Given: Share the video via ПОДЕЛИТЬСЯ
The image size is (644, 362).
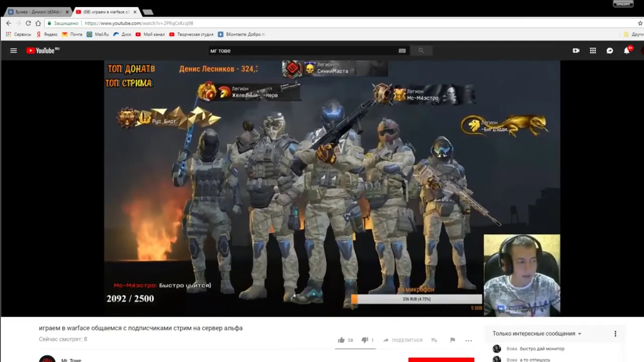Looking at the screenshot, I should point(403,340).
